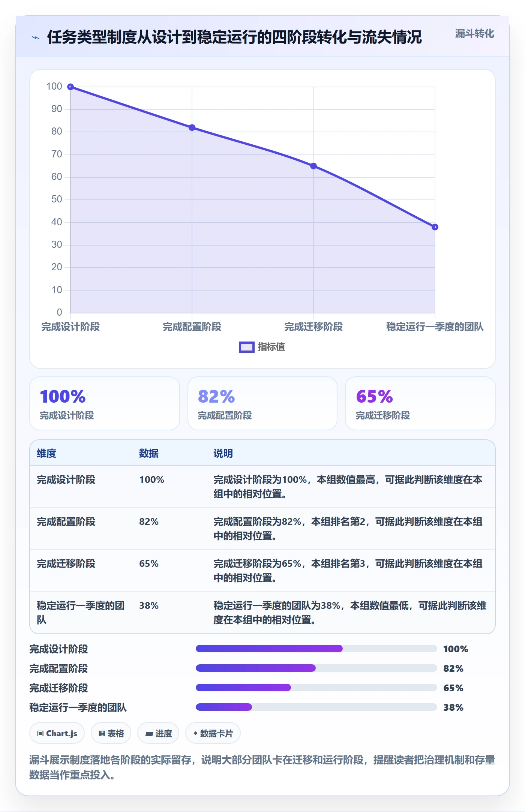Click the 完成设计阶段 progress bar
The image size is (525, 812).
[x=316, y=649]
